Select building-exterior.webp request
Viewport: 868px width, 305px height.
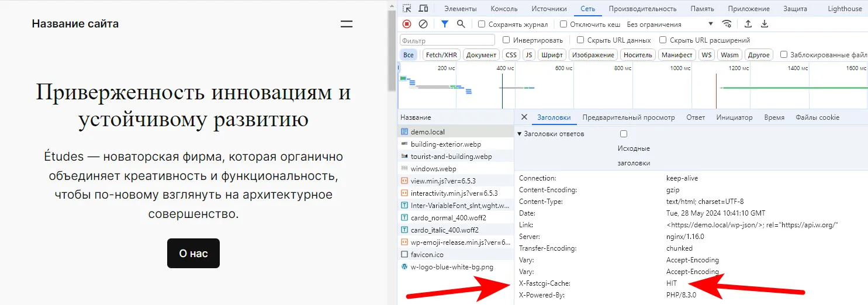tap(455, 144)
